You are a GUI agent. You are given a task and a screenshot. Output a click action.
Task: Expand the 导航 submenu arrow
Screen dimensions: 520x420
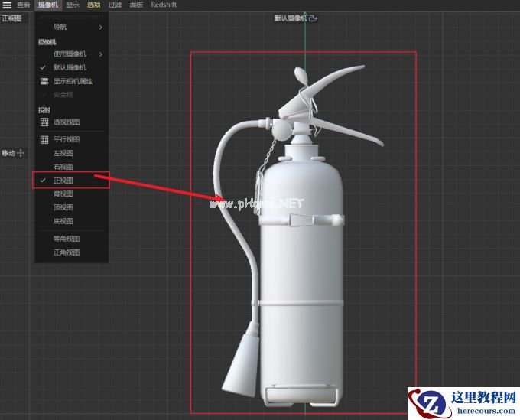101,28
